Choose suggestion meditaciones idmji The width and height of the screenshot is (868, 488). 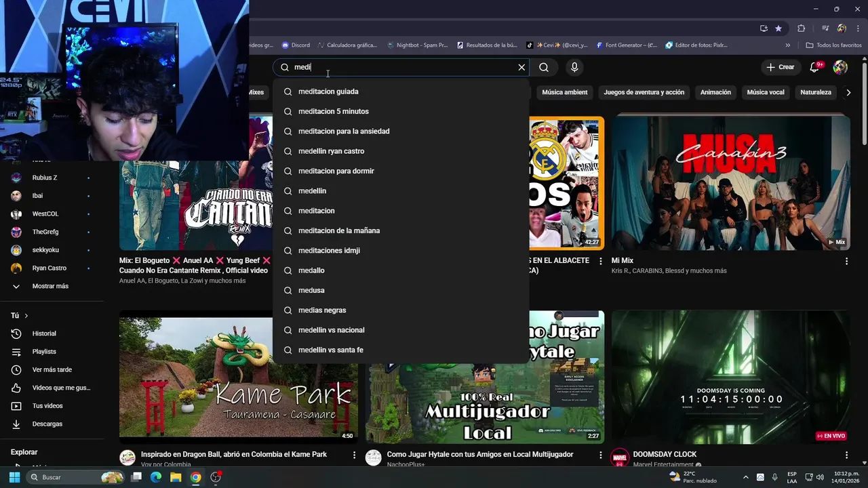401,250
